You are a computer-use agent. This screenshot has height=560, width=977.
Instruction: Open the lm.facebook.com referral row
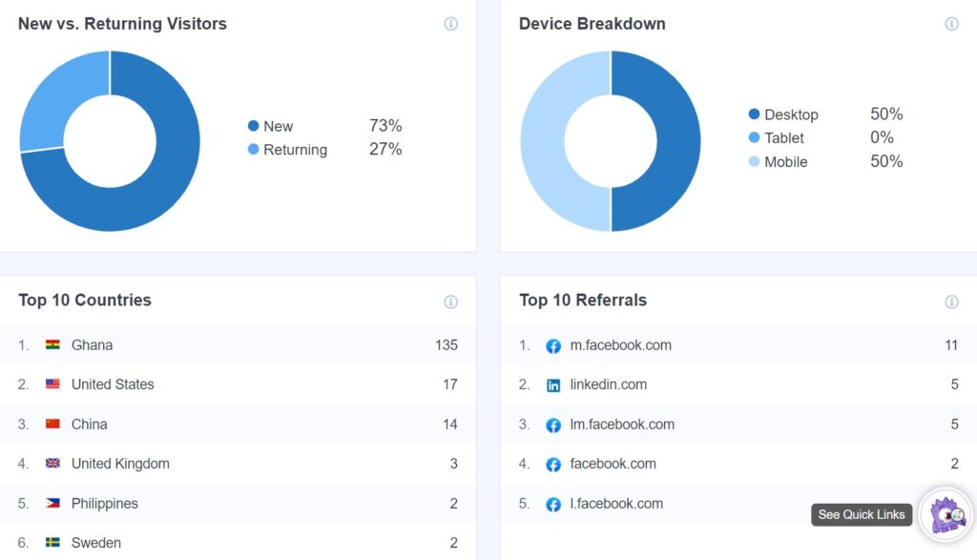[x=622, y=425]
